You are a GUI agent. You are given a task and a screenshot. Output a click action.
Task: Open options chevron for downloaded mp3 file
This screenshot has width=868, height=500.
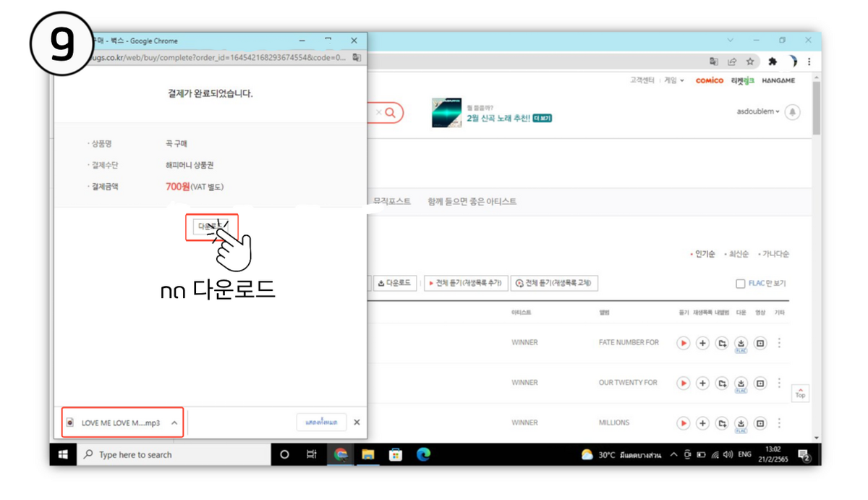coord(174,423)
